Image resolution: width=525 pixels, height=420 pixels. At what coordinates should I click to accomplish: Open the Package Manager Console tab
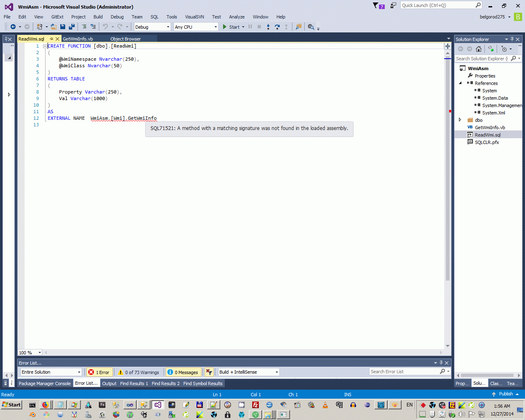(x=45, y=383)
